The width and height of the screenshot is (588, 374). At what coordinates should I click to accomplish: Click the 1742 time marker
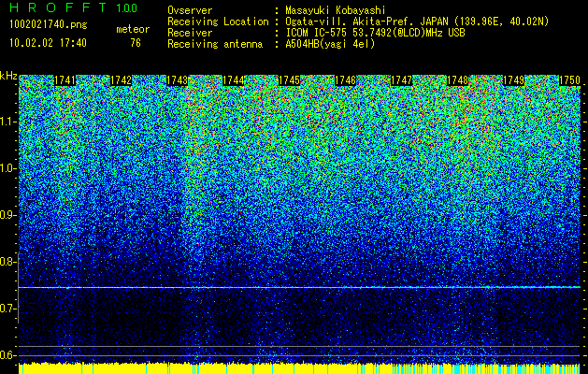(x=122, y=80)
